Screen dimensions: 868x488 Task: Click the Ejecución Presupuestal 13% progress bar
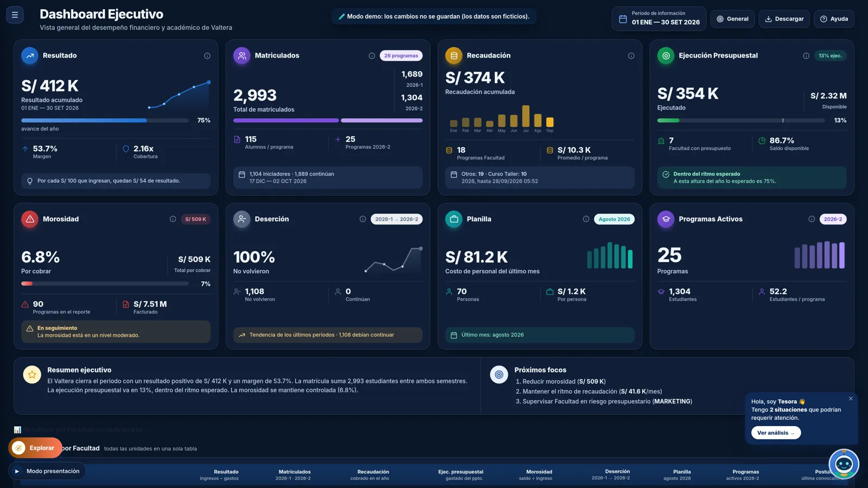tap(741, 120)
